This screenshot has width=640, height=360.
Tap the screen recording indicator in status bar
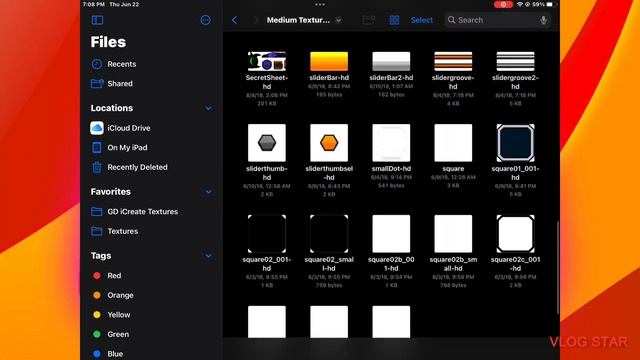point(503,4)
